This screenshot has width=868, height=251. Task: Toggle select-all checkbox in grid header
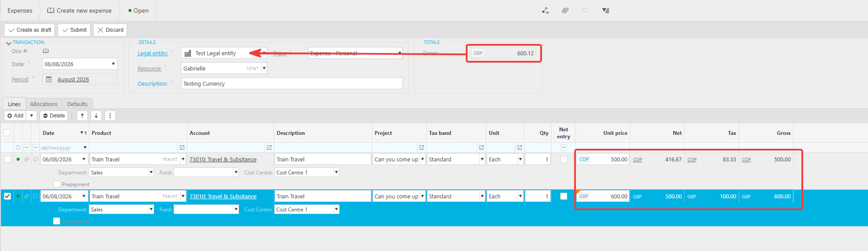(x=7, y=133)
